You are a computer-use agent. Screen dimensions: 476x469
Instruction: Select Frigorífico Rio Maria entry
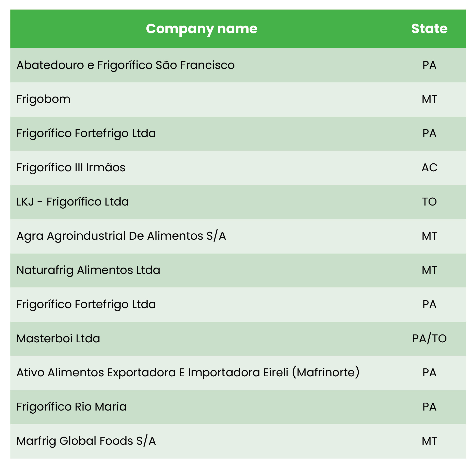tap(71, 407)
